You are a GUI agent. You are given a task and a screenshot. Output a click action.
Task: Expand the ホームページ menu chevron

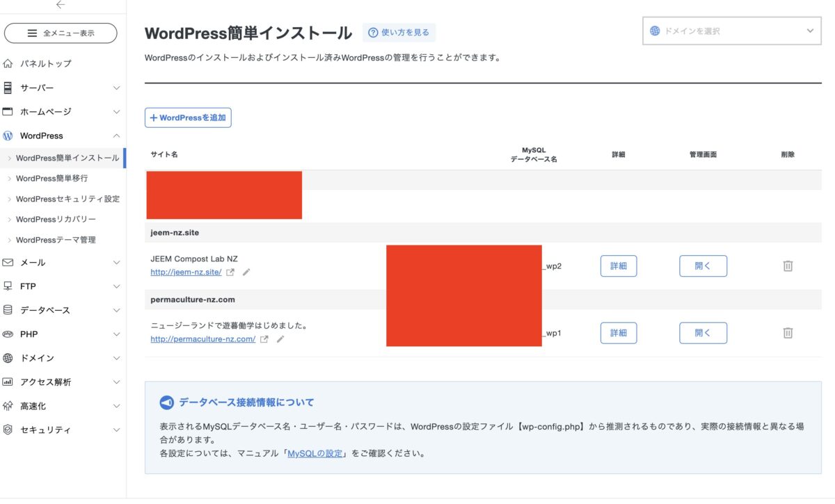pyautogui.click(x=116, y=111)
